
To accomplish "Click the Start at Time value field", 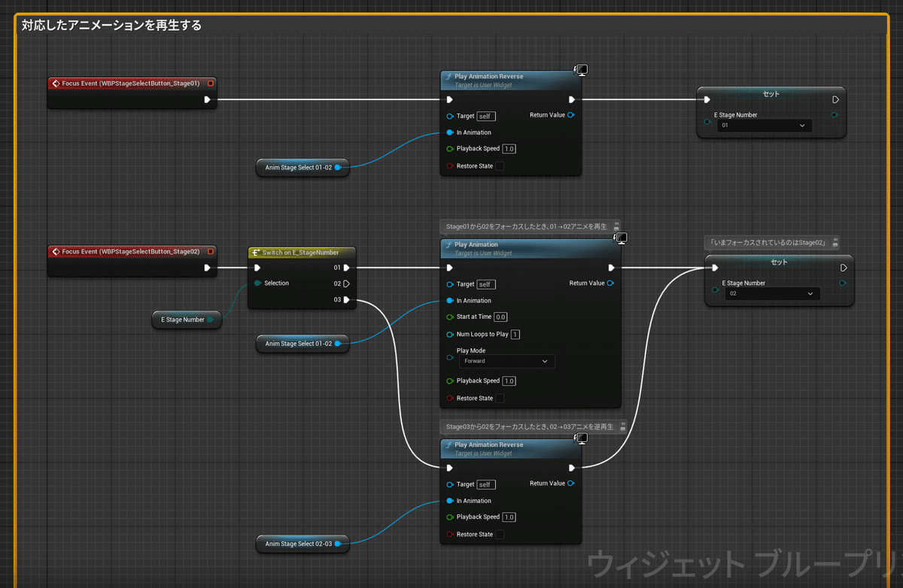I will point(500,317).
